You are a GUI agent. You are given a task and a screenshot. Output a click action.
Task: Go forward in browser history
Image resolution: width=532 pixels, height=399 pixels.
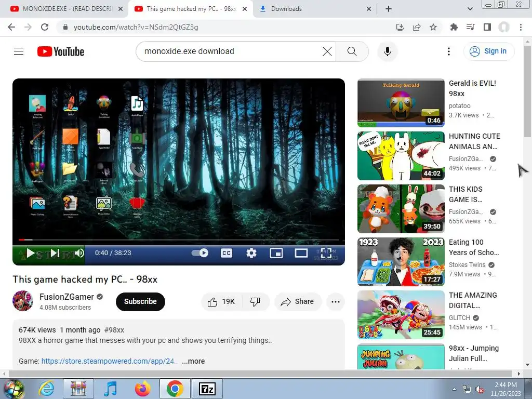point(28,27)
